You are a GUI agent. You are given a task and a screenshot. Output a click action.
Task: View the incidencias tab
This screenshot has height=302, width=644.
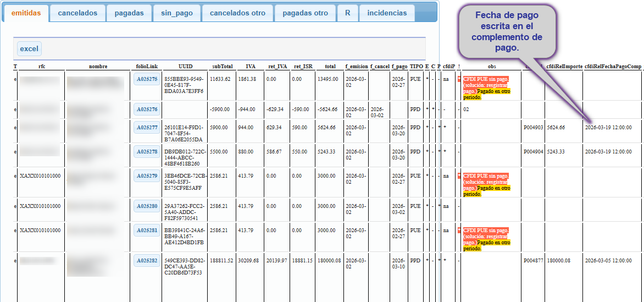click(x=387, y=13)
